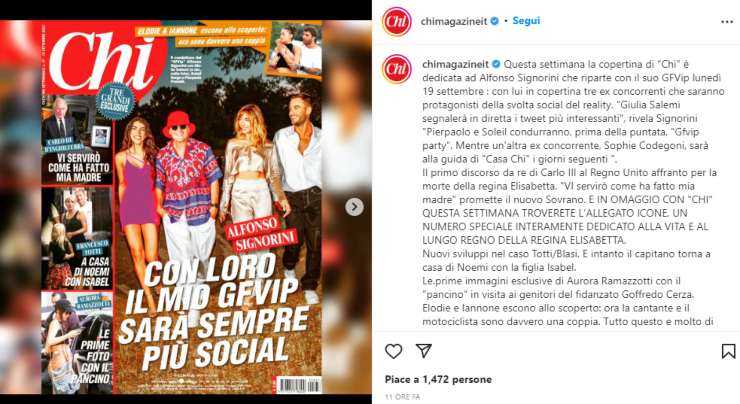
Task: Share post using paper plane icon
Action: pos(424,351)
